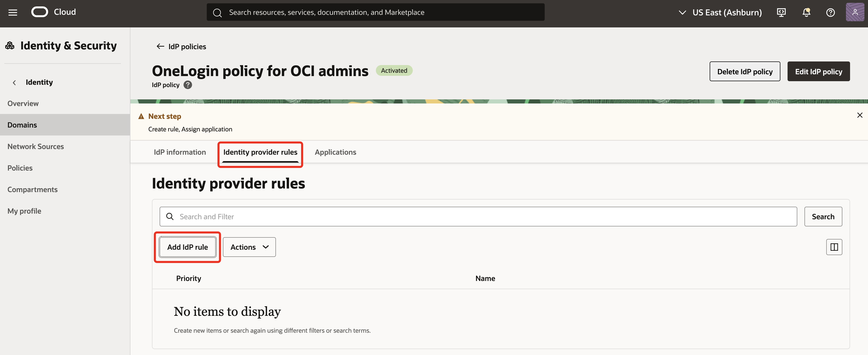The height and width of the screenshot is (355, 868).
Task: Open the help icon in top bar
Action: point(831,12)
